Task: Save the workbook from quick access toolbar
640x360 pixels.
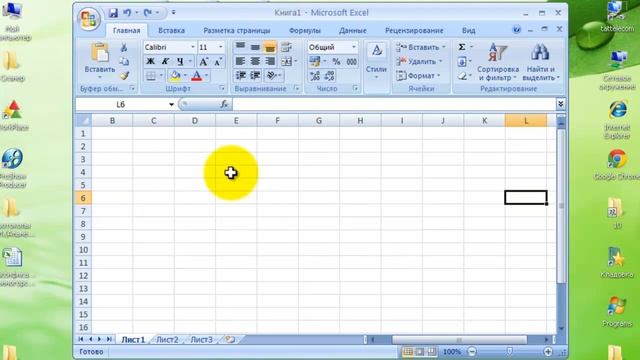Action: (x=113, y=13)
